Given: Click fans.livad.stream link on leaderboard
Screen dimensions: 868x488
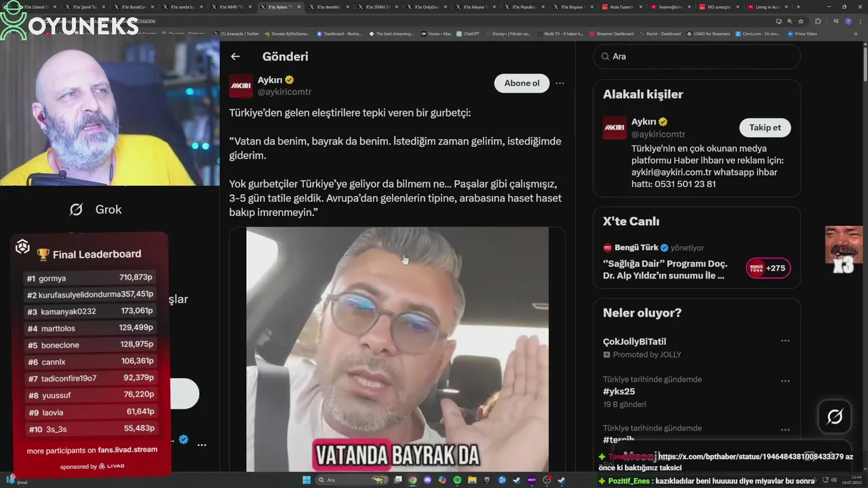Looking at the screenshot, I should point(127,450).
